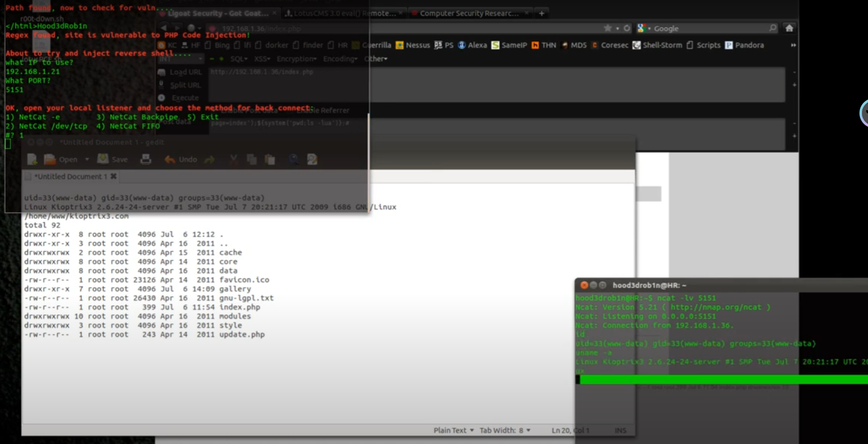Open the PS bookmark
Viewport: 868px width, 444px height.
[444, 45]
